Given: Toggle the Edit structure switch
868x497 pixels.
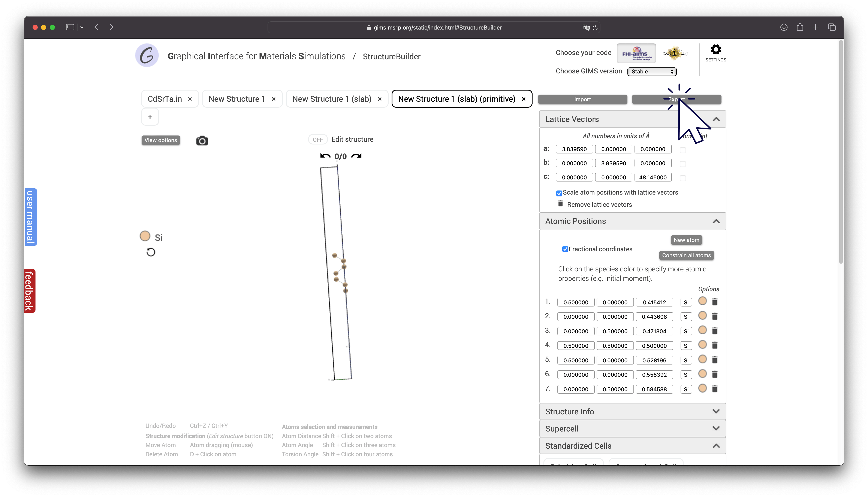Looking at the screenshot, I should coord(318,139).
